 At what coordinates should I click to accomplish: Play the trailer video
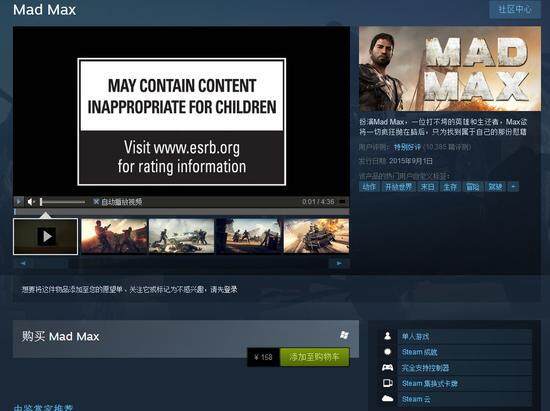pyautogui.click(x=19, y=202)
